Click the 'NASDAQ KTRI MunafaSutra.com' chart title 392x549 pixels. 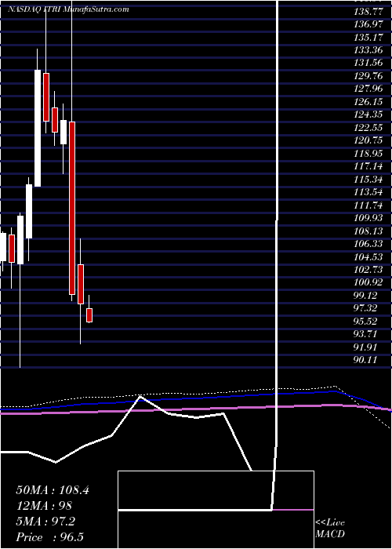click(x=68, y=9)
